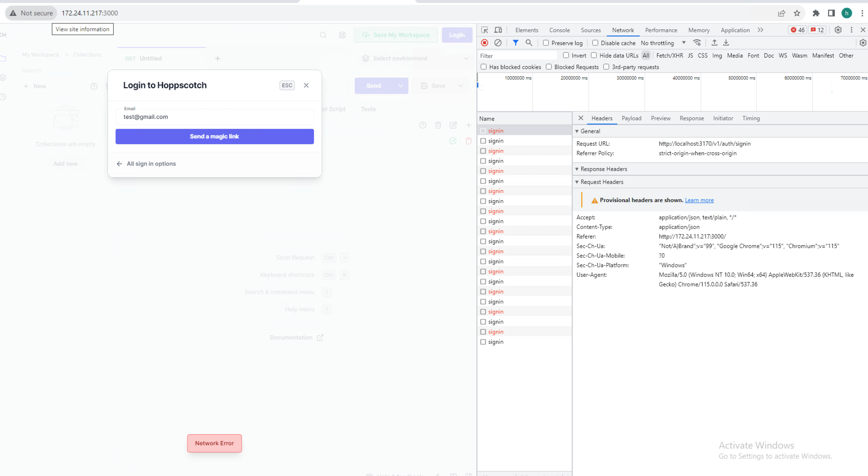Collapse the Response Headers section

point(577,169)
